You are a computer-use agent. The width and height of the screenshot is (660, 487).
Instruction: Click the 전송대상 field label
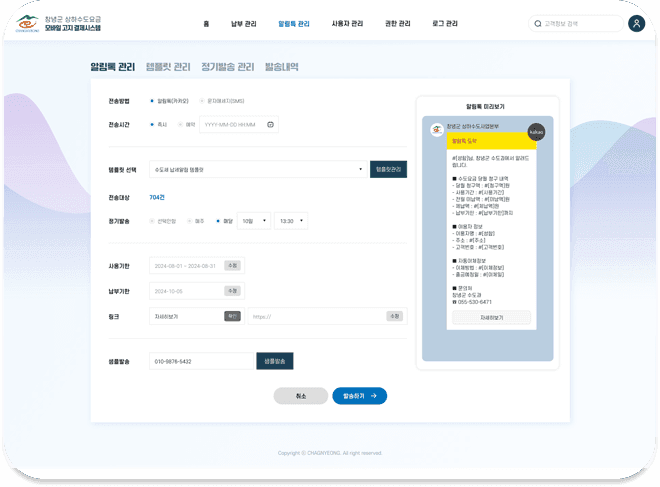[x=119, y=197]
